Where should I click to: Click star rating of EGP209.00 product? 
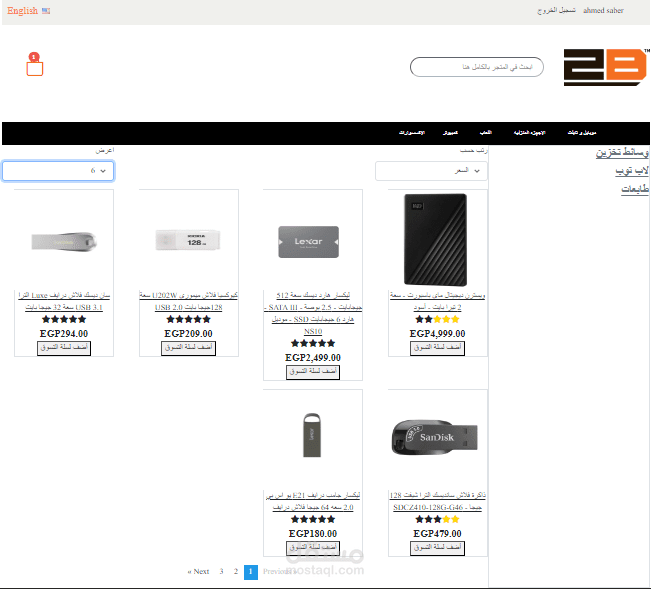coord(188,319)
